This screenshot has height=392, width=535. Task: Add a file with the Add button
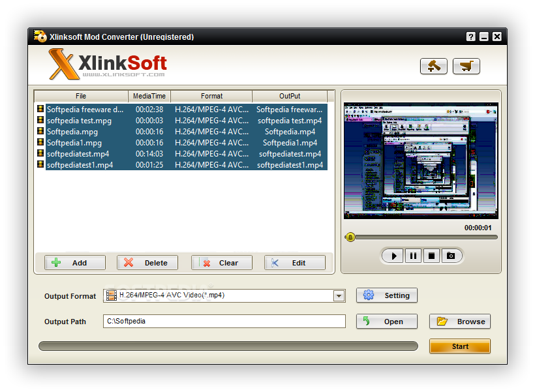pyautogui.click(x=75, y=263)
